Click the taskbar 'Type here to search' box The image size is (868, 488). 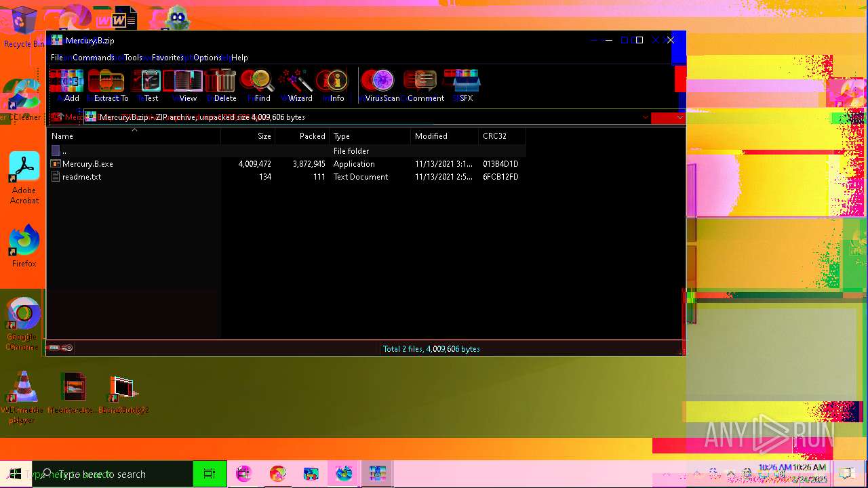(x=113, y=474)
